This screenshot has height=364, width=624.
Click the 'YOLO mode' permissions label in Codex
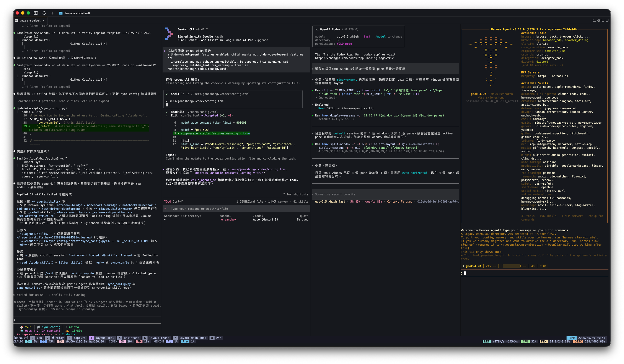(344, 44)
